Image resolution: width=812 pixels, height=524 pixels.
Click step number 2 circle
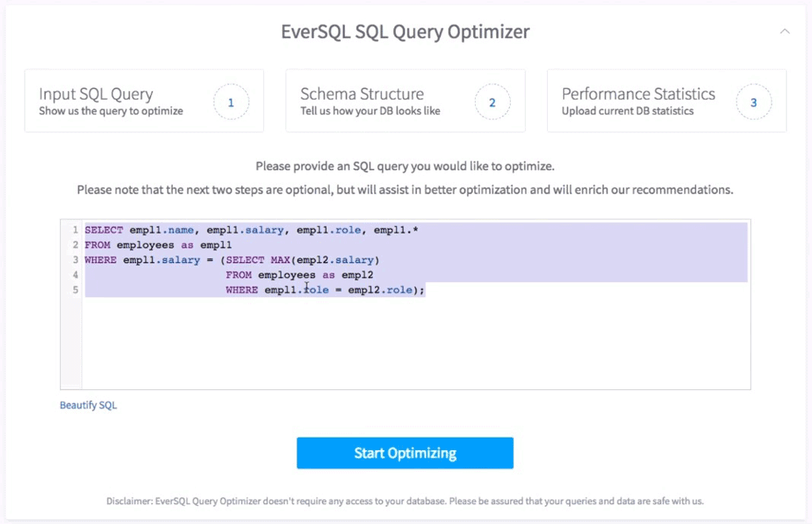coord(492,102)
